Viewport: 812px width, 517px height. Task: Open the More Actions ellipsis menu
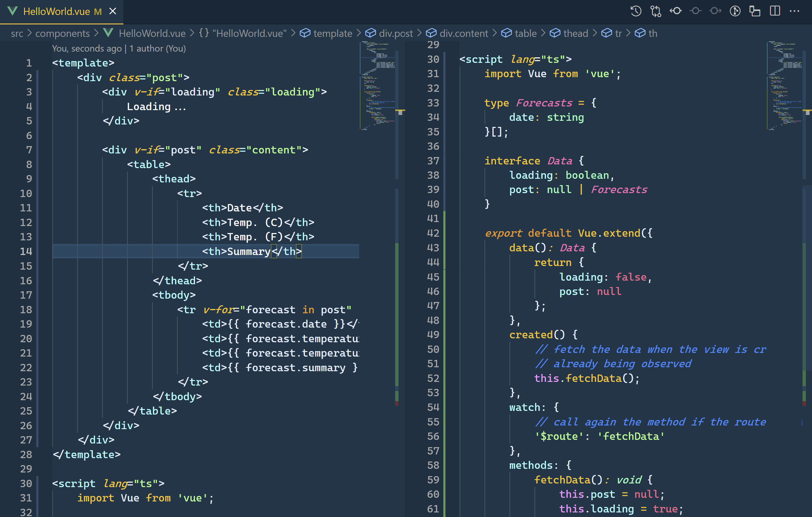point(795,11)
